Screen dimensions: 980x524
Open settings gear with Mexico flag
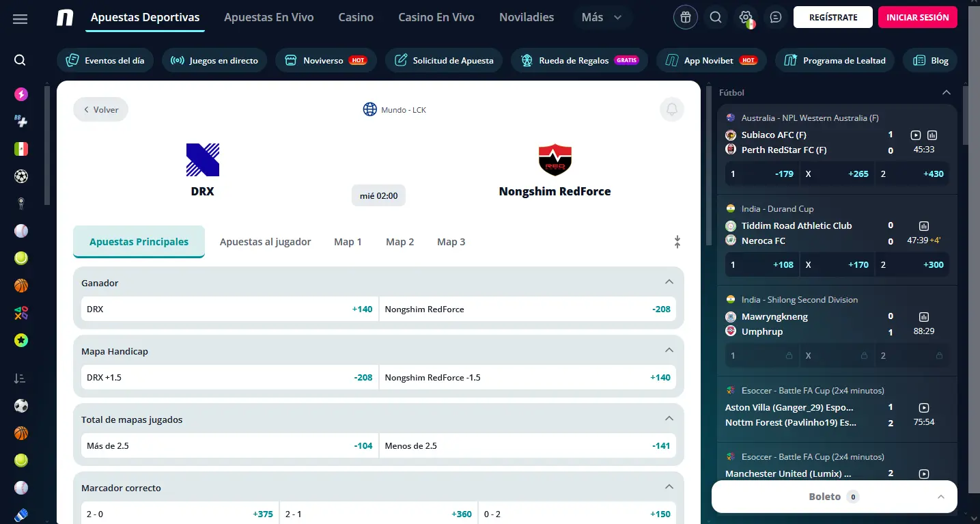[x=746, y=18]
